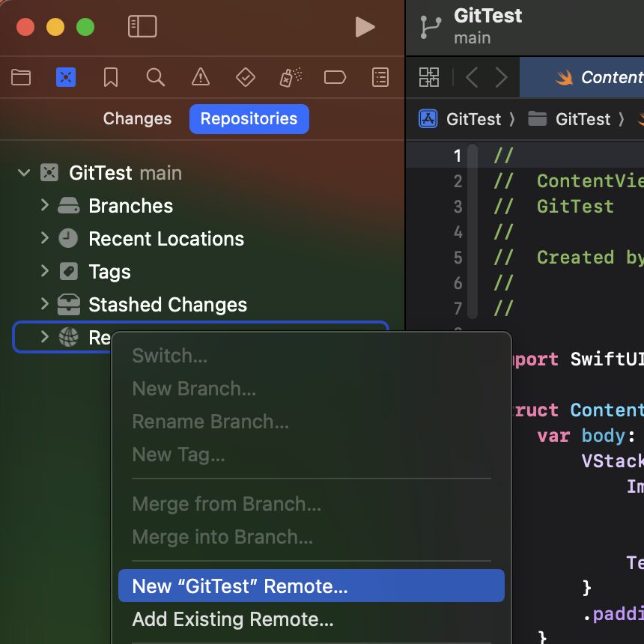Screen dimensions: 644x644
Task: Click the 'GitTest main' scheme title
Action: 488,26
